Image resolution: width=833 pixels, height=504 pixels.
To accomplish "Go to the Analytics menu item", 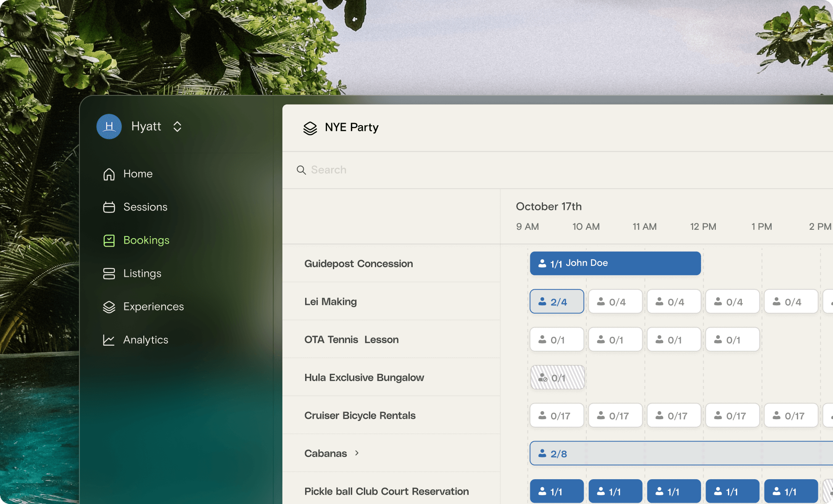I will coord(145,340).
